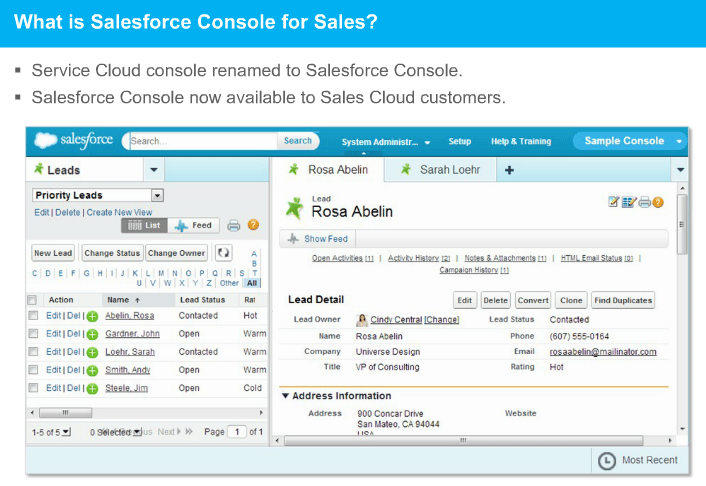Click the Most Recent clock icon

606,460
